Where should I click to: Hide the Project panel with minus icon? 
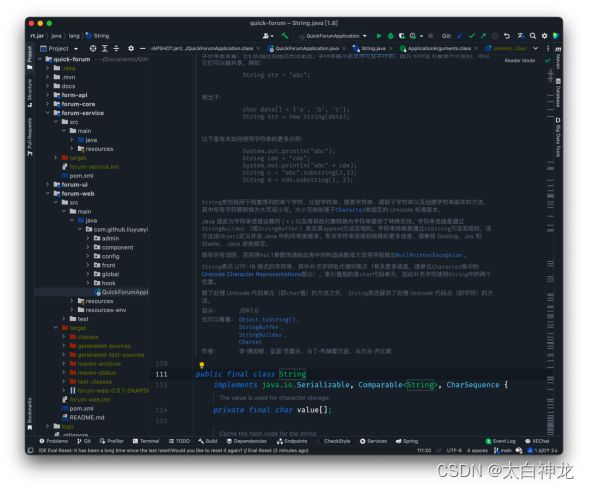point(142,48)
